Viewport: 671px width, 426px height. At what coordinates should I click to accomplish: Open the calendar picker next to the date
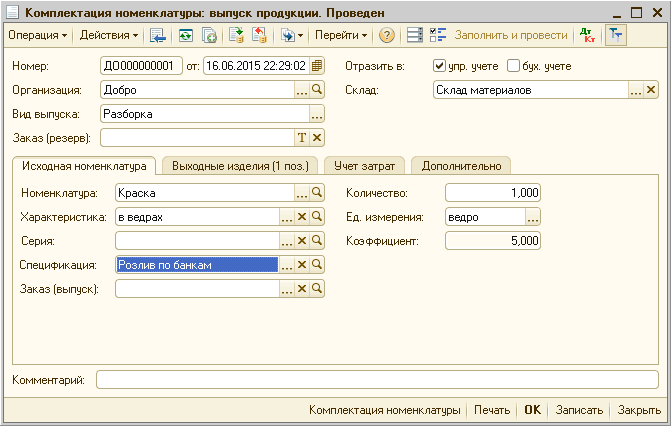[x=317, y=66]
